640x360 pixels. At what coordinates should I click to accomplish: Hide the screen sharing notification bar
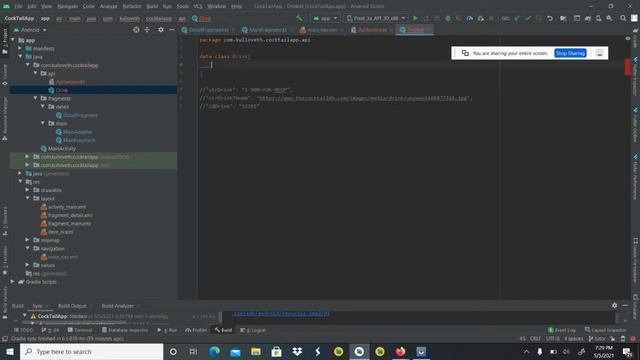(599, 53)
